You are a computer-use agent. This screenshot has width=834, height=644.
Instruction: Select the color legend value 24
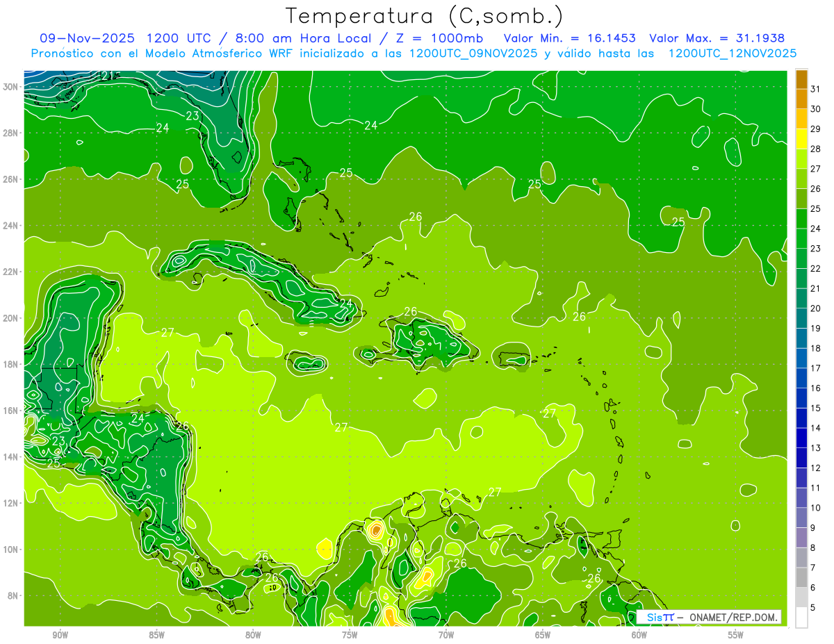pos(816,229)
